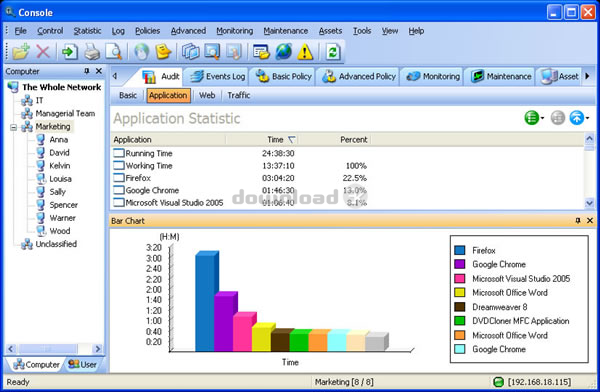Click the green refresh toolbar icon
The height and width of the screenshot is (392, 600).
333,52
